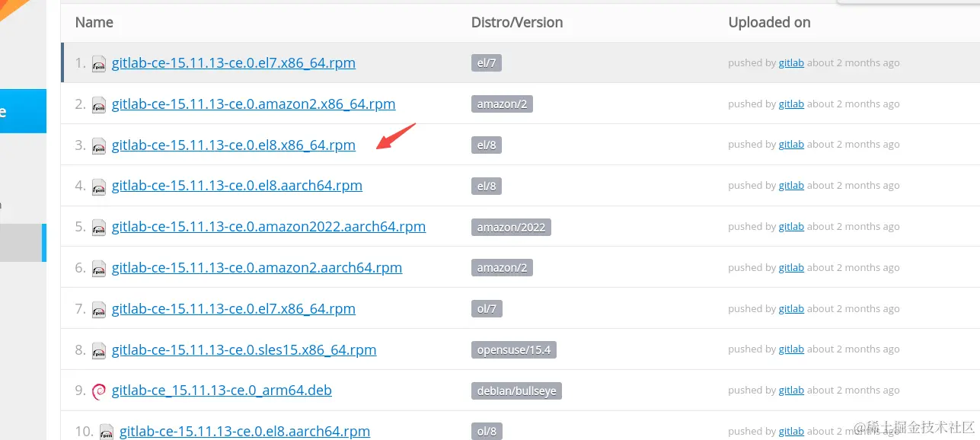Click the package icon beside amazon2.aarch64.rpm

99,269
